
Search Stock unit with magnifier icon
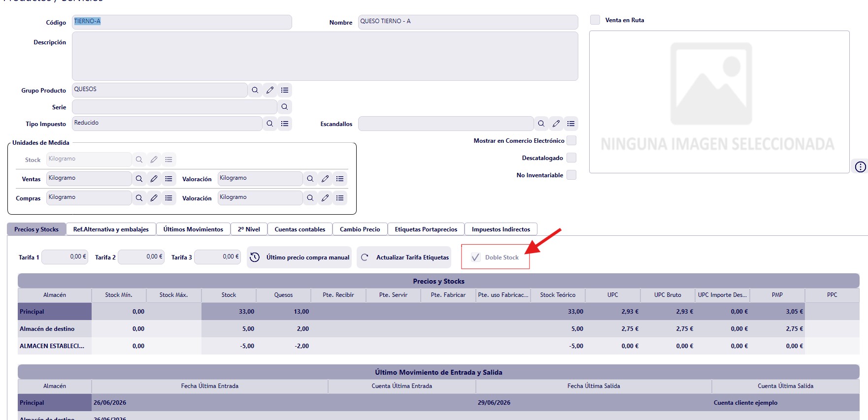click(x=139, y=160)
